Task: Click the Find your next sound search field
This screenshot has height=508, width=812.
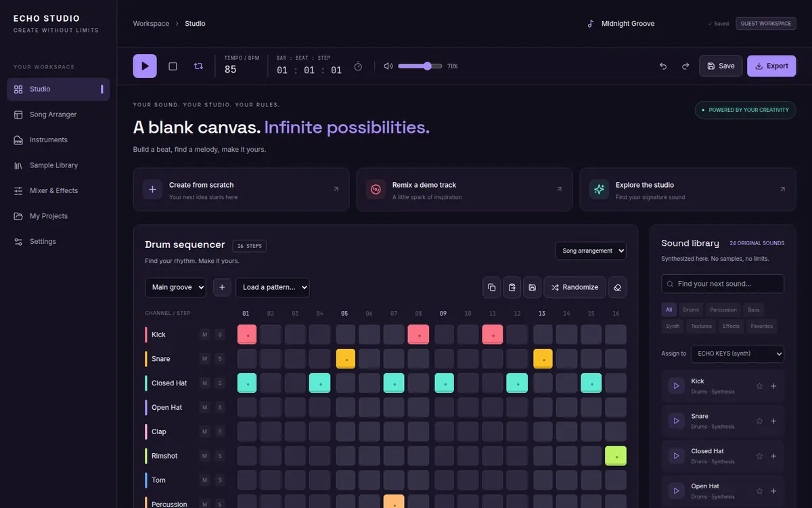Action: pos(723,284)
